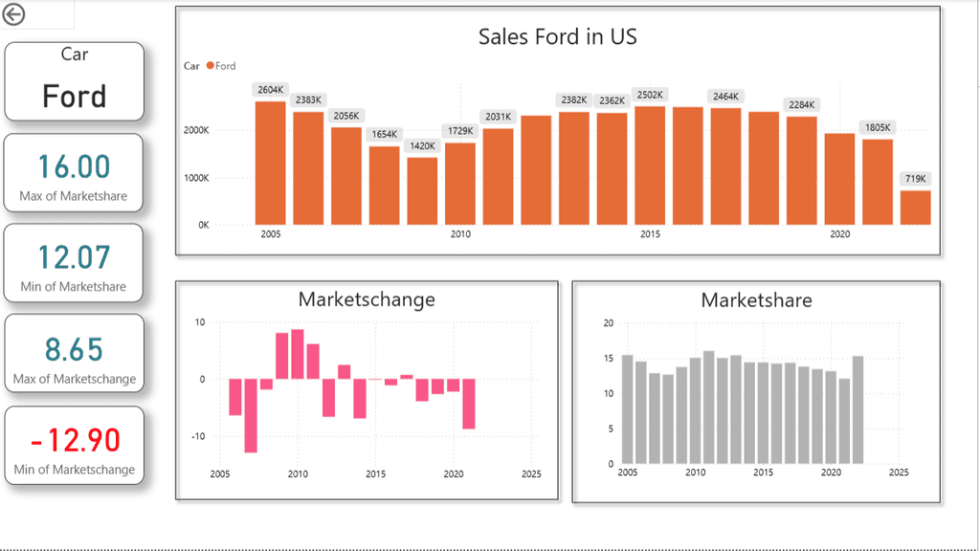
Task: Select the sales bar labeled 1420K
Action: tap(422, 190)
